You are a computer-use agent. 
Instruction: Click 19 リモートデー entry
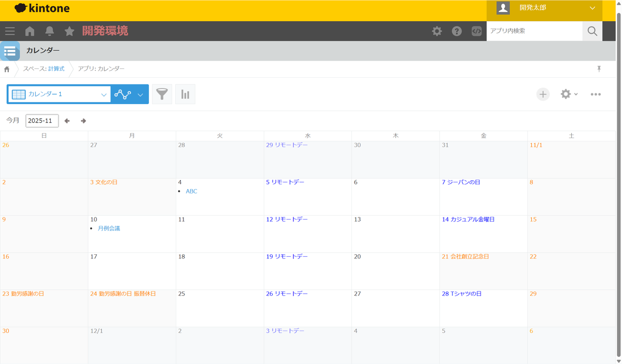(287, 257)
